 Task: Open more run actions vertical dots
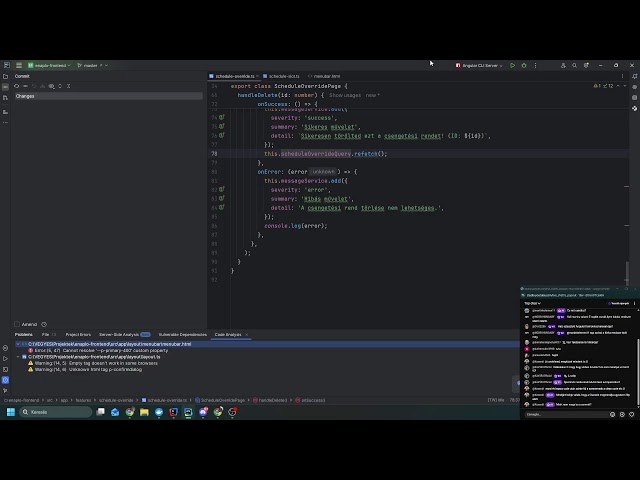pos(536,65)
